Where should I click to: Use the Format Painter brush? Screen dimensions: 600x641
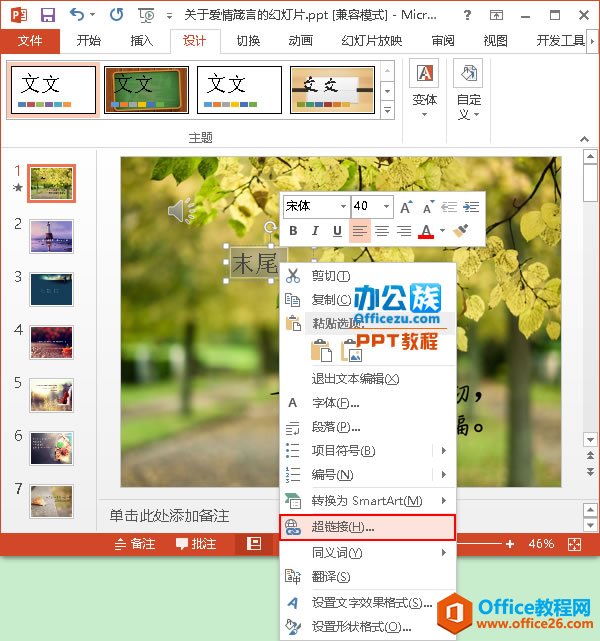tap(461, 231)
